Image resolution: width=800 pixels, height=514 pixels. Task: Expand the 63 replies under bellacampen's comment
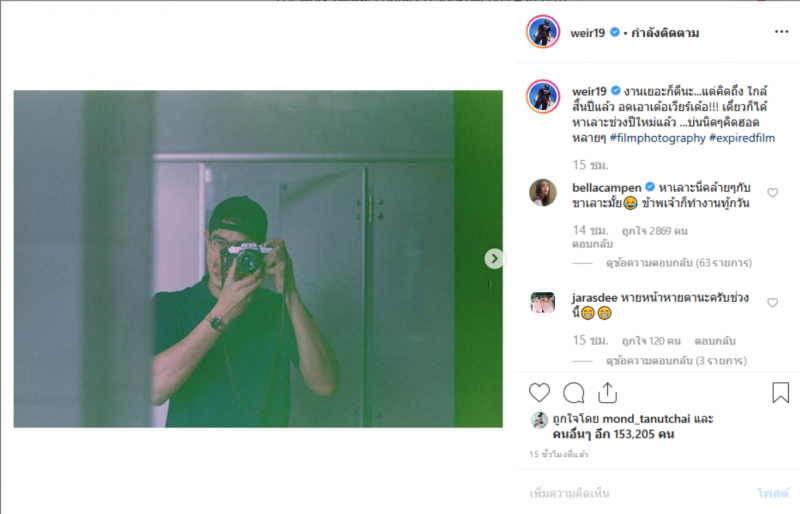click(x=664, y=263)
